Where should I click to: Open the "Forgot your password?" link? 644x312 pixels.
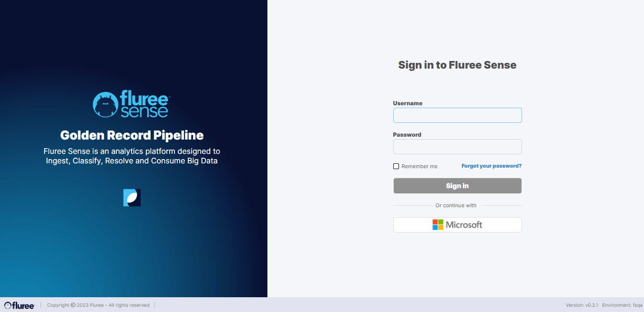pyautogui.click(x=491, y=166)
